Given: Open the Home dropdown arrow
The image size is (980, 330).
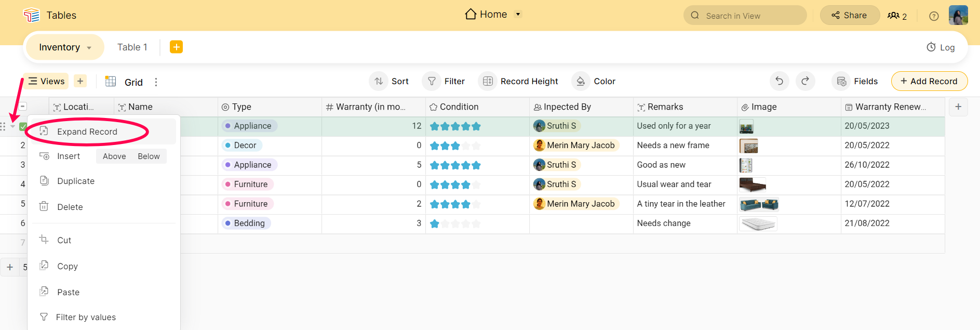Looking at the screenshot, I should coord(518,15).
